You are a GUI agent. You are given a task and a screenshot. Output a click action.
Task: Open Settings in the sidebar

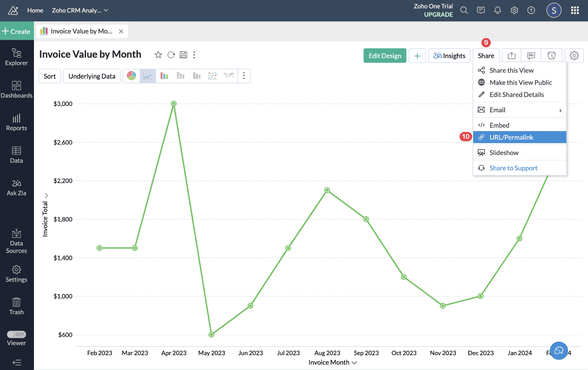coord(17,274)
